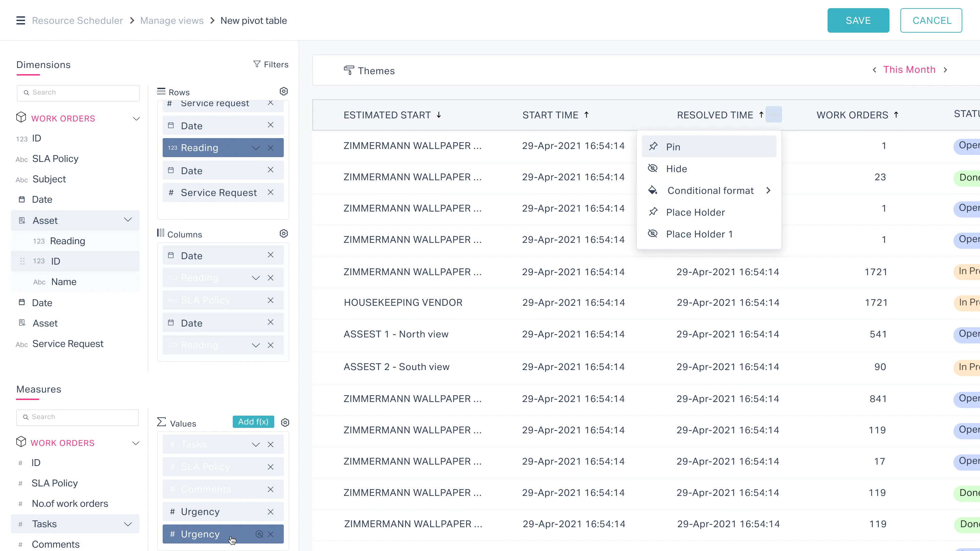Image resolution: width=980 pixels, height=551 pixels.
Task: Sort by Estimated Start arrow
Action: click(x=439, y=115)
